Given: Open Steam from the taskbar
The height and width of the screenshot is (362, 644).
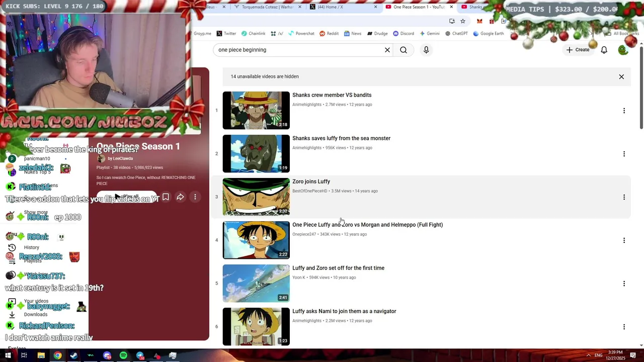Looking at the screenshot, I should click(x=74, y=355).
